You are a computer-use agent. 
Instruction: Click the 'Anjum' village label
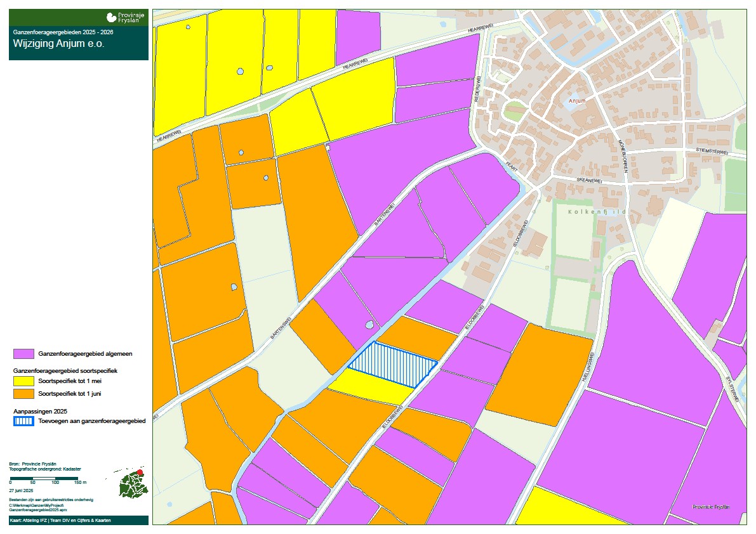(577, 101)
